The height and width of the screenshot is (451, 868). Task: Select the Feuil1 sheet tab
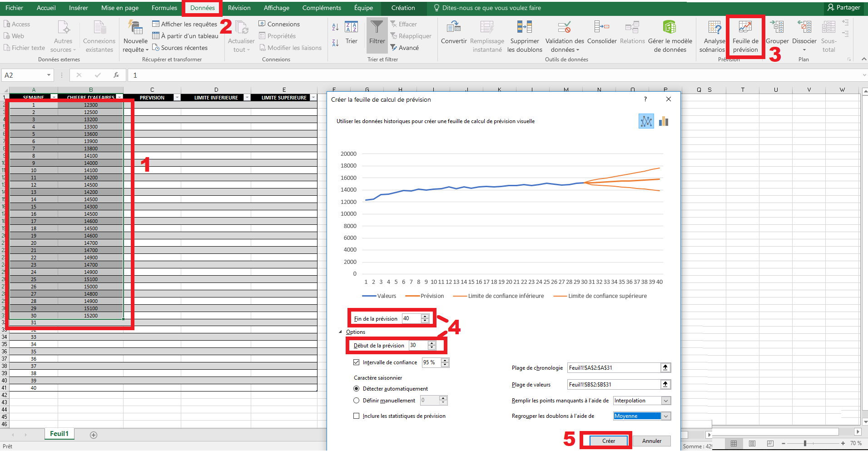point(59,434)
